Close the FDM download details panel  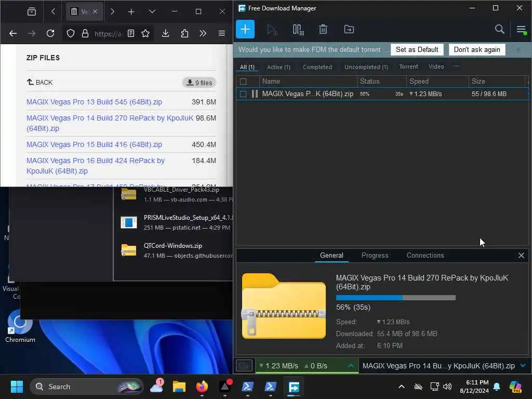[x=521, y=256]
